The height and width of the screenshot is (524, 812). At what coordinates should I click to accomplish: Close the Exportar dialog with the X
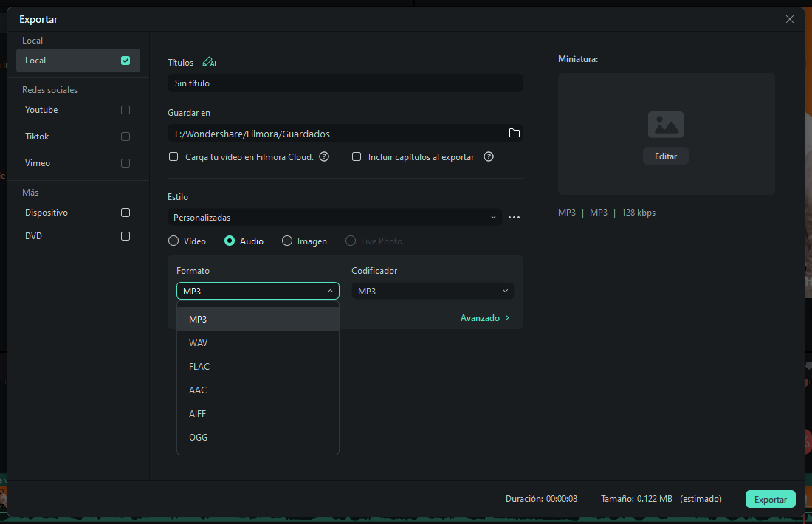tap(790, 19)
